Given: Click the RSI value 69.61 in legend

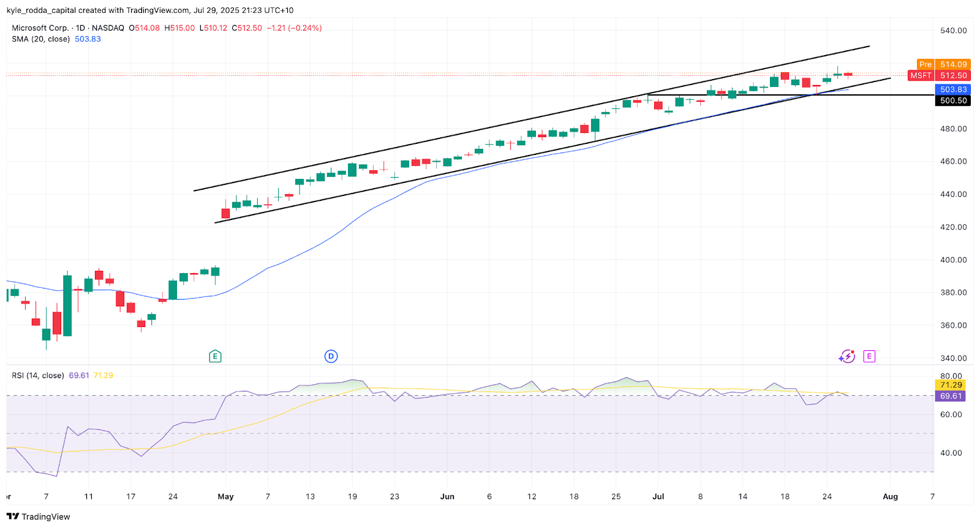Looking at the screenshot, I should [x=79, y=375].
